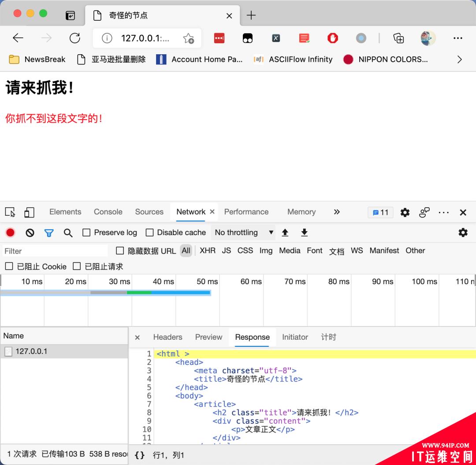Open the DevTools customize three-dot menu
This screenshot has width=476, height=465.
[x=443, y=213]
